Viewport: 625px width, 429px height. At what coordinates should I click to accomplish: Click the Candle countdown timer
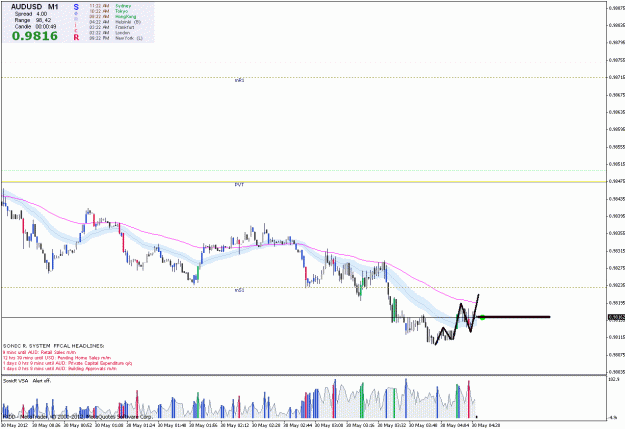click(x=35, y=27)
